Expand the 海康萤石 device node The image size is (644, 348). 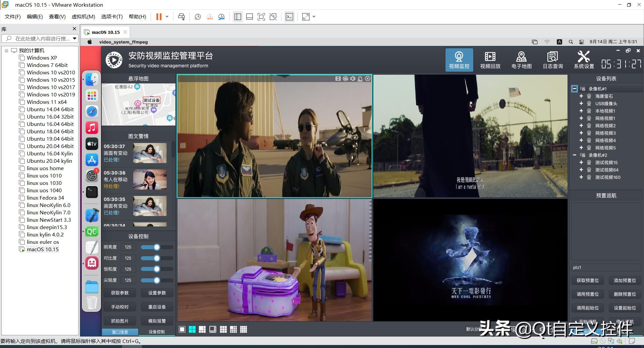(581, 96)
